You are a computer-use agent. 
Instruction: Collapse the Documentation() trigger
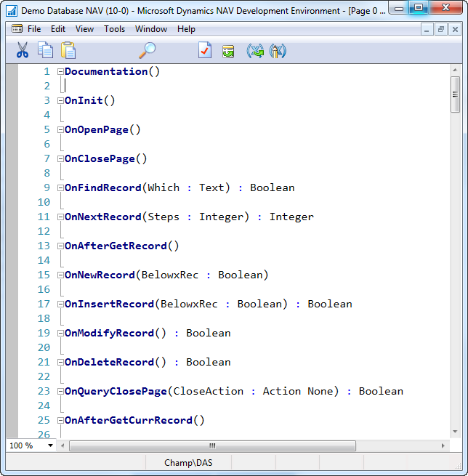(61, 72)
